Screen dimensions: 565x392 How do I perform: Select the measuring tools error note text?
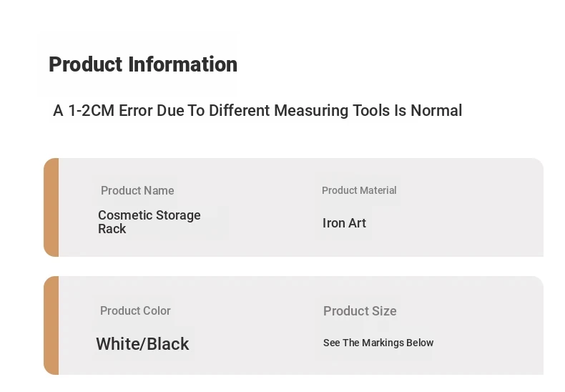(x=257, y=111)
